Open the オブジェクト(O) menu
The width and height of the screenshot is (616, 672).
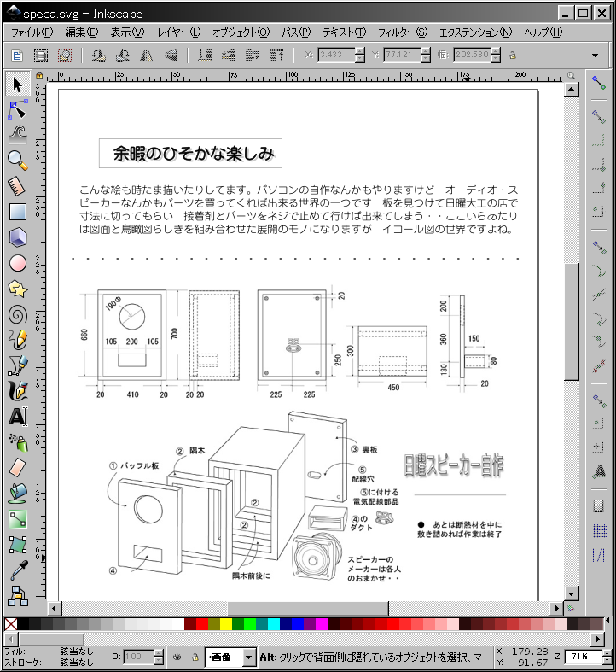(241, 32)
